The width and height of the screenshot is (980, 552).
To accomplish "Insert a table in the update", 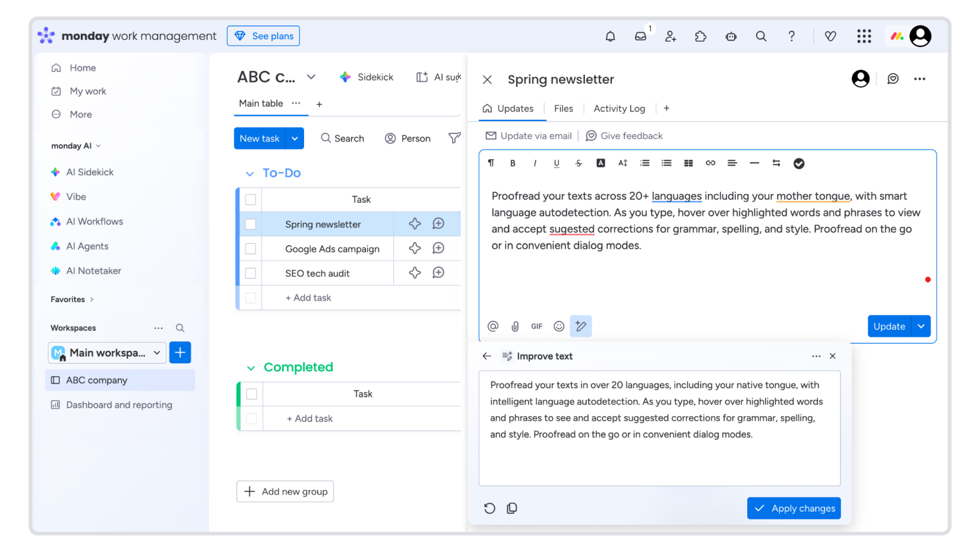I will point(688,163).
